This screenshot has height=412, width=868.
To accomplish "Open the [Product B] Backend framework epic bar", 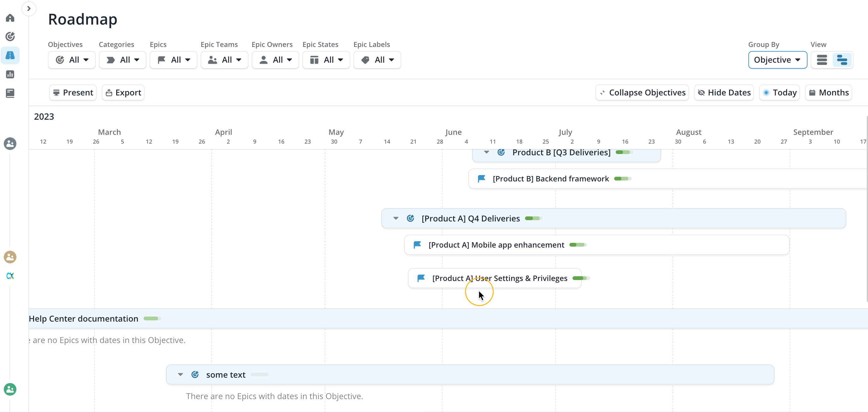I will click(x=551, y=179).
